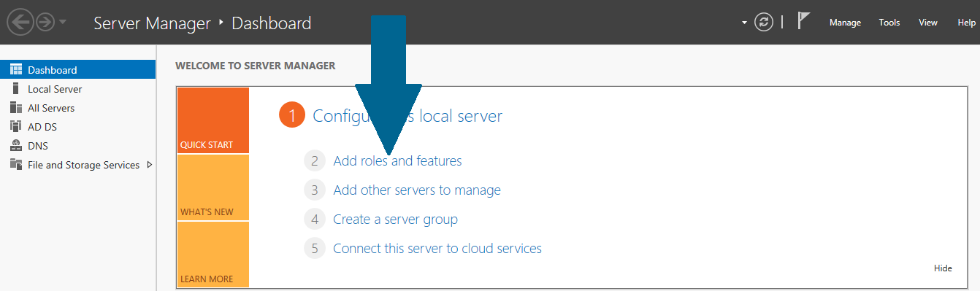This screenshot has width=980, height=291.
Task: Select the Dashboard icon in the sidebar
Action: 16,70
